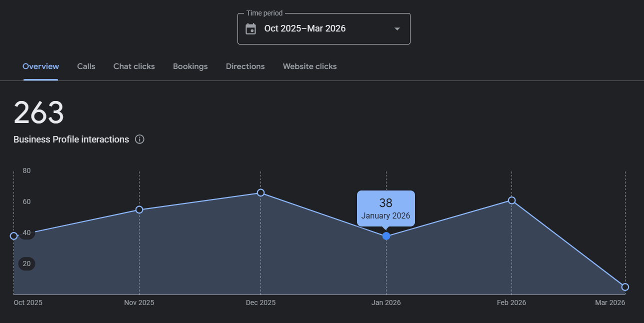Screen dimensions: 644x323
Task: Click the info icon beside Business Profile interactions
Action: tap(140, 139)
